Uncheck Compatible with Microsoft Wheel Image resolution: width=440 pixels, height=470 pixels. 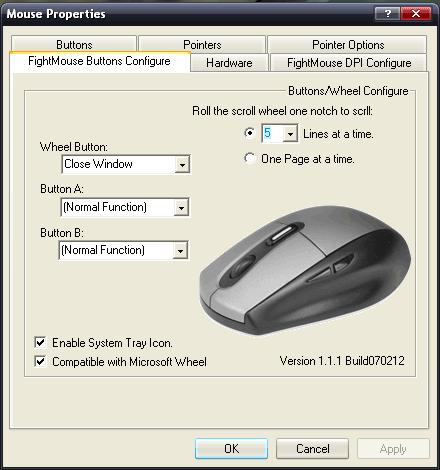pyautogui.click(x=40, y=361)
